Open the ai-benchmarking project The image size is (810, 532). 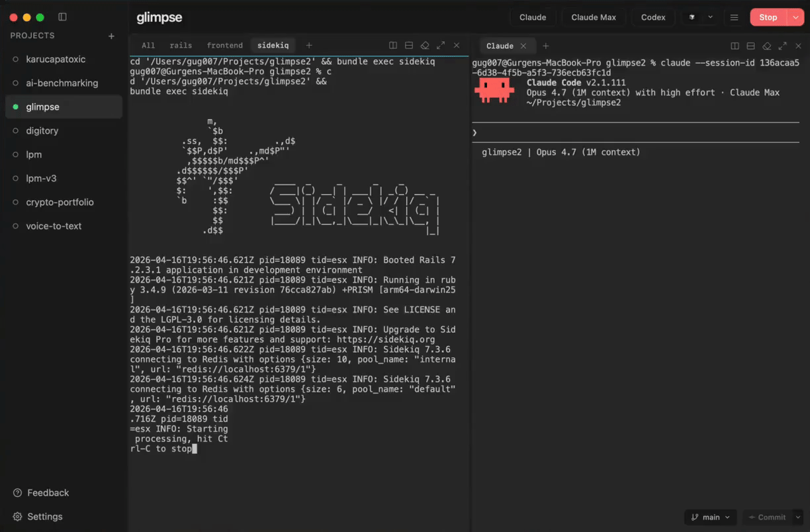click(x=64, y=83)
